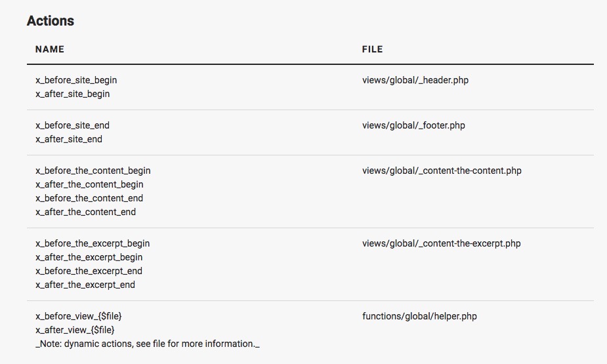Click the NAME column header
The width and height of the screenshot is (607, 364).
point(50,49)
